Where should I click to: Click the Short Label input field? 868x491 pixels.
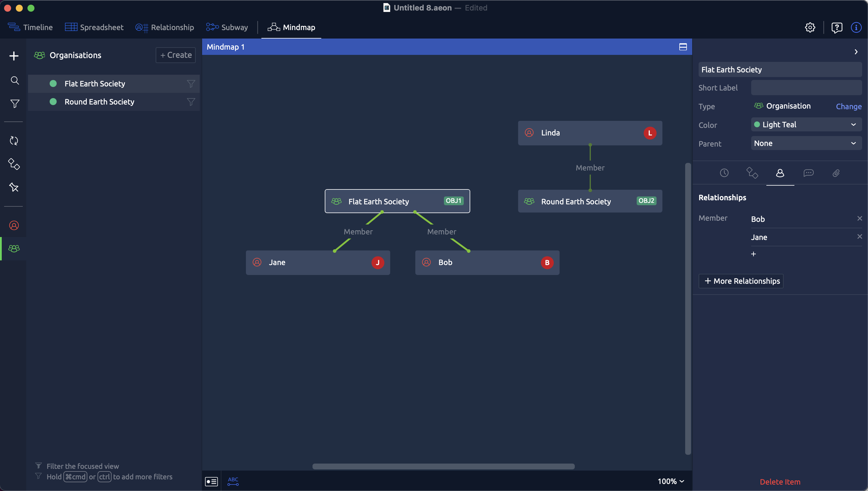806,88
